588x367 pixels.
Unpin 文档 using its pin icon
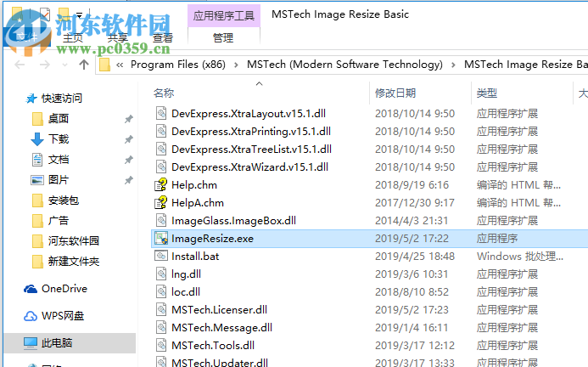click(129, 160)
